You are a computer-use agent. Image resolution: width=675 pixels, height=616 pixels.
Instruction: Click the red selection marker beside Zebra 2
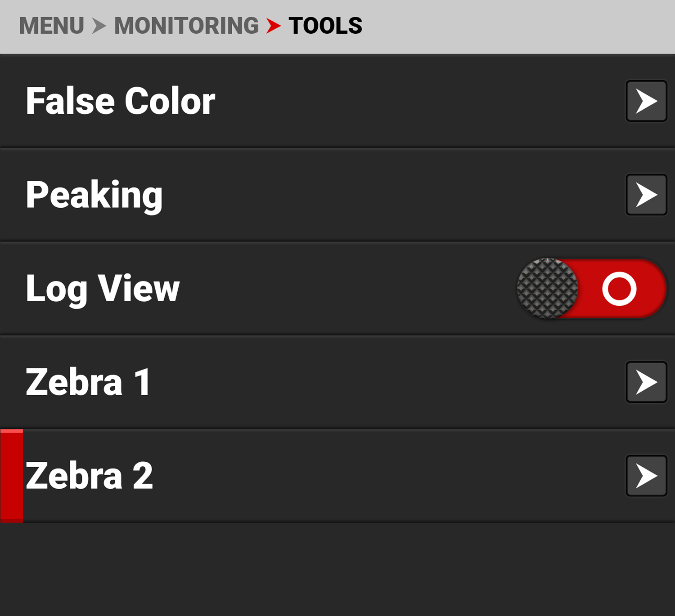click(x=12, y=476)
